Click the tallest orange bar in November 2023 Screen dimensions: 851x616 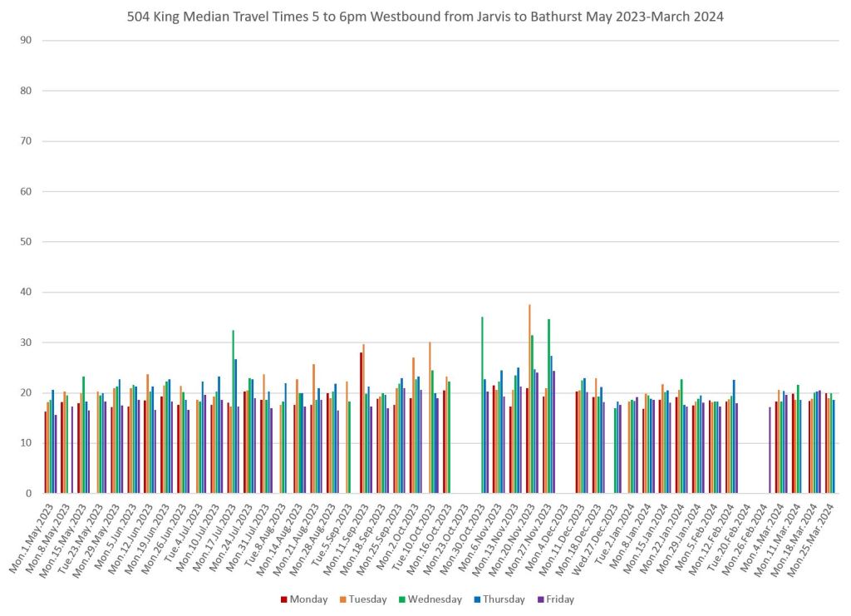point(529,399)
